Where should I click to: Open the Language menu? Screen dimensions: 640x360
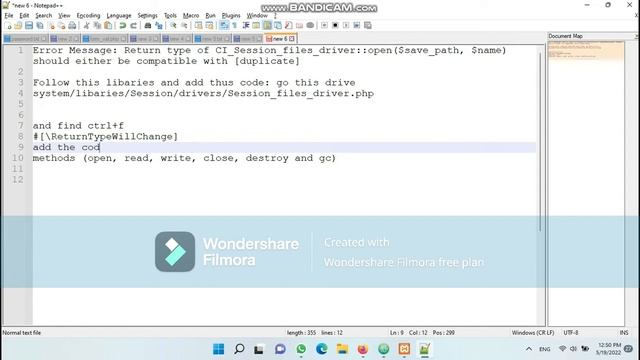pyautogui.click(x=119, y=16)
